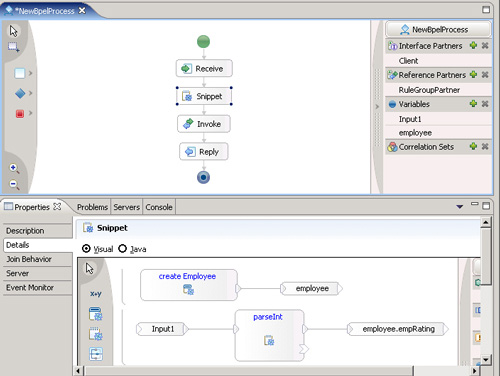Select the Input1 variable
This screenshot has width=500, height=376.
point(438,119)
